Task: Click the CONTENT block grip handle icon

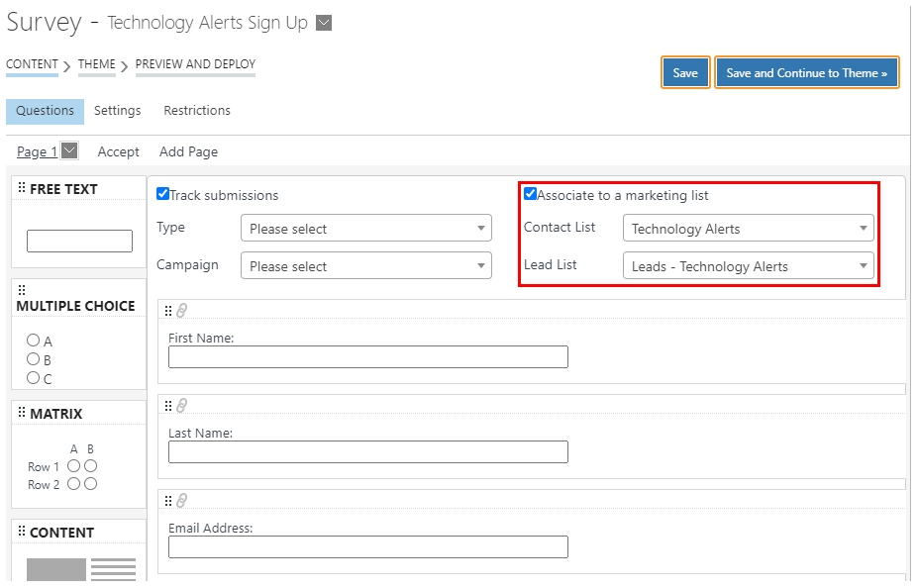Action: (22, 531)
